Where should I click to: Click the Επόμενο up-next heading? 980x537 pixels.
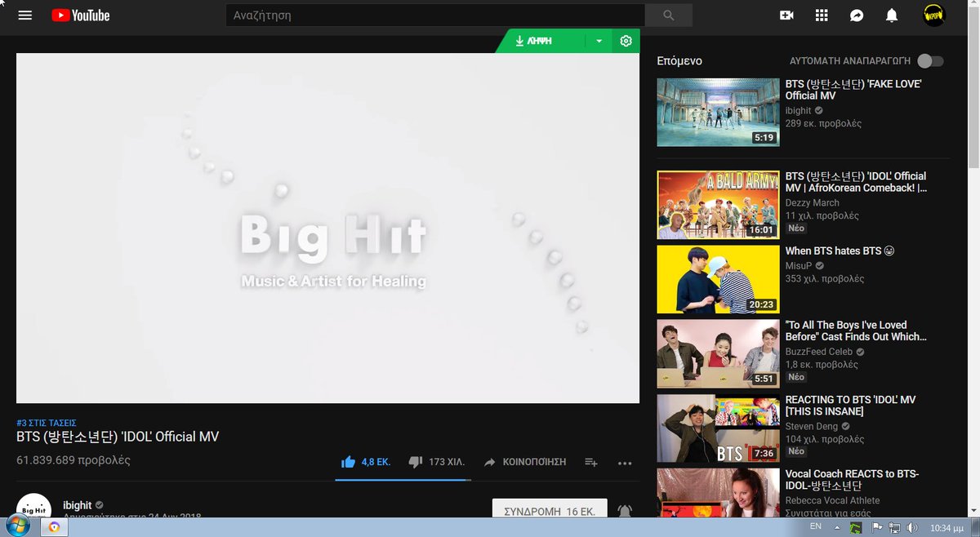point(679,61)
